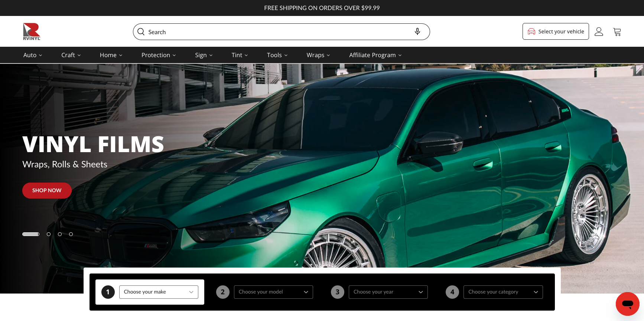Click the Select your vehicle button
Image resolution: width=644 pixels, height=321 pixels.
556,32
